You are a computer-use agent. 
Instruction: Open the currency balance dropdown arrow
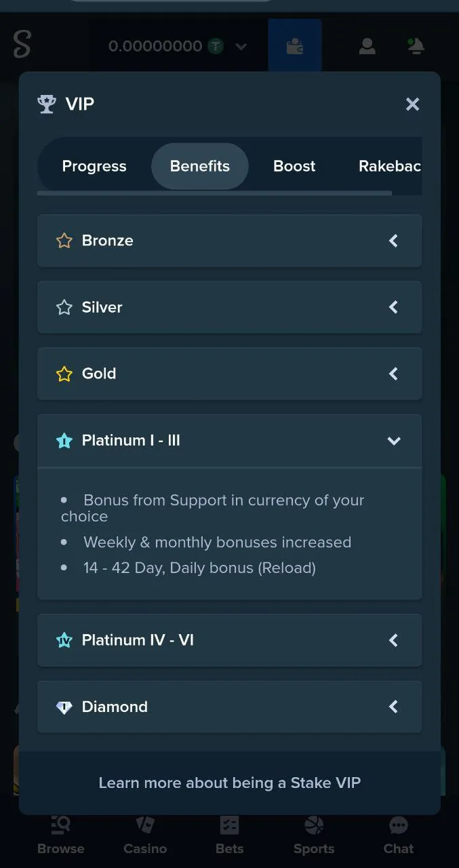coord(241,47)
